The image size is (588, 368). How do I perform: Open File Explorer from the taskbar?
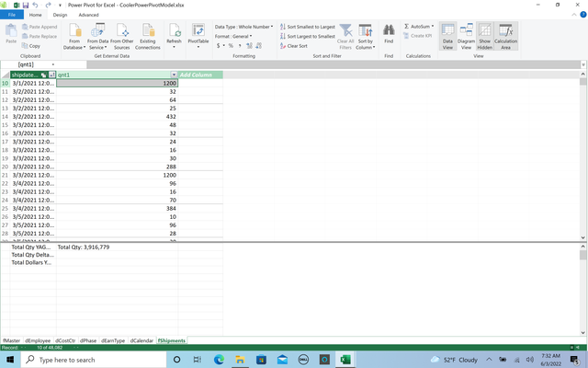240,360
